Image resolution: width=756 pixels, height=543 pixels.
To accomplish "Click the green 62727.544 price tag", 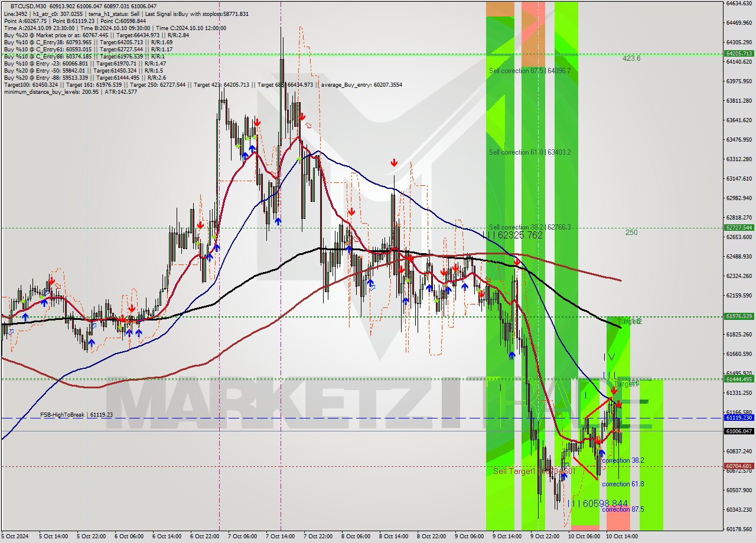I will [x=738, y=227].
